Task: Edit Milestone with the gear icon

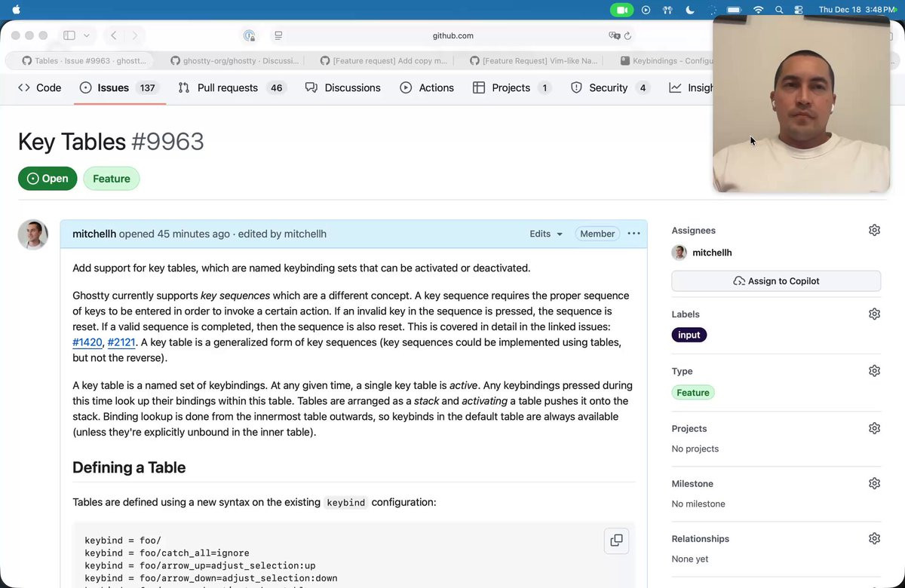Action: pos(874,483)
